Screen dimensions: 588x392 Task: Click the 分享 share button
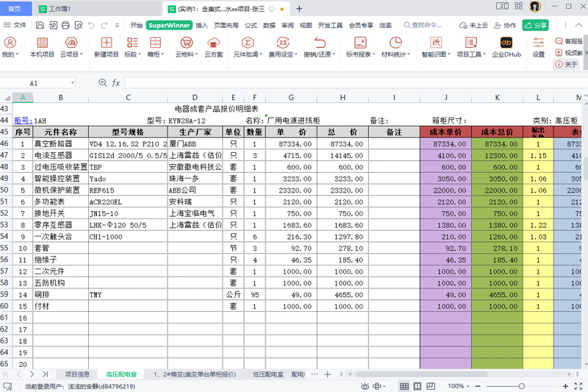[x=536, y=25]
